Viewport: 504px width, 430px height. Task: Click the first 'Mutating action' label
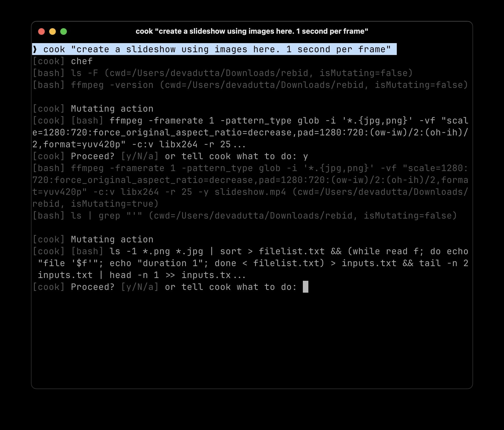point(112,108)
